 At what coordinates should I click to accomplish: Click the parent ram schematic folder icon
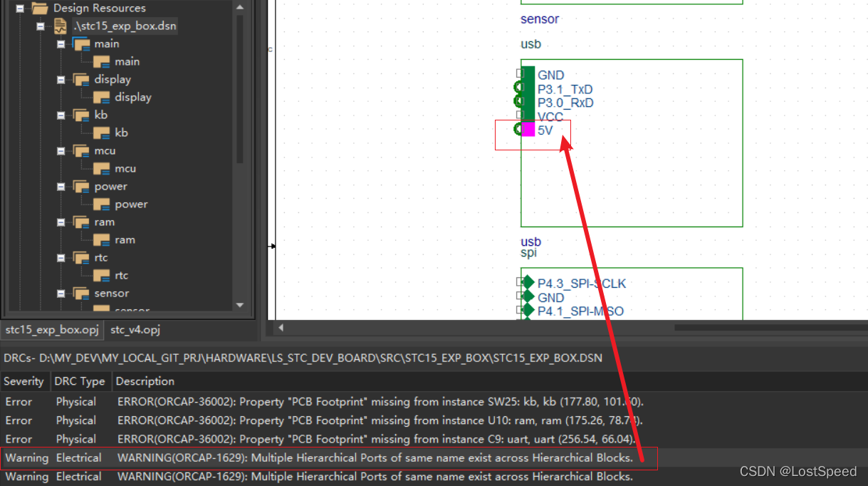coord(82,222)
